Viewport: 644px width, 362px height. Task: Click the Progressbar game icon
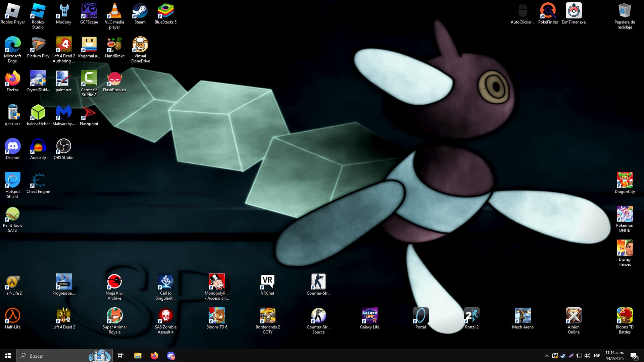[x=63, y=285]
